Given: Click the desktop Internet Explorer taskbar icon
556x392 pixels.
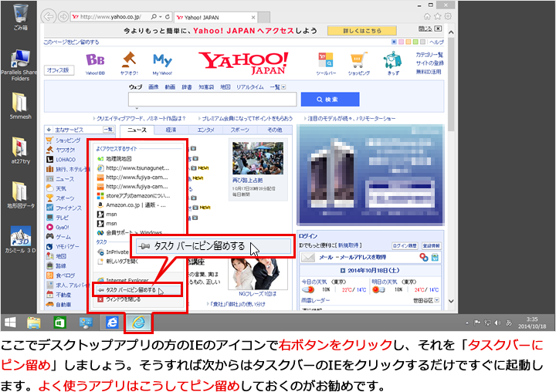Looking at the screenshot, I should [138, 323].
